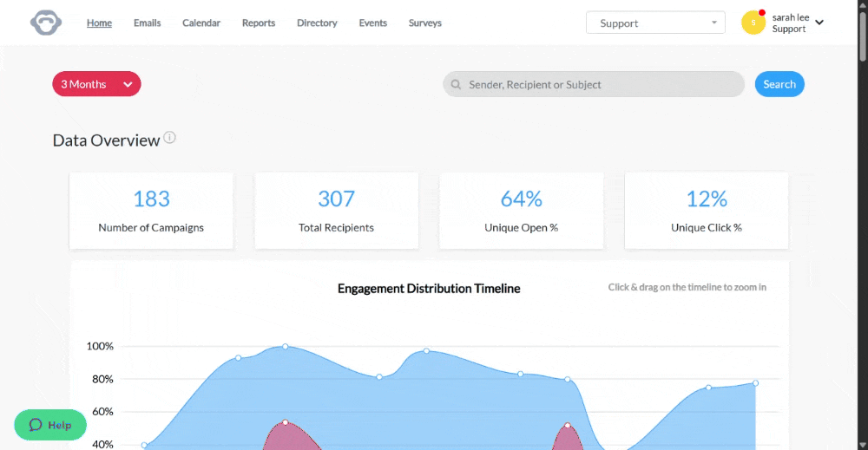Click the Engagement Distribution Timeline title
868x450 pixels.
tap(429, 289)
